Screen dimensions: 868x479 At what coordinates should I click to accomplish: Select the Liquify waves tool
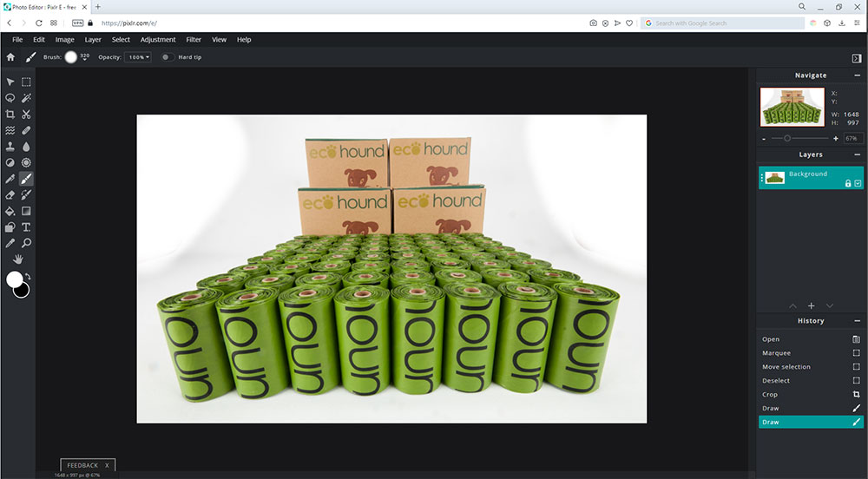[x=10, y=130]
